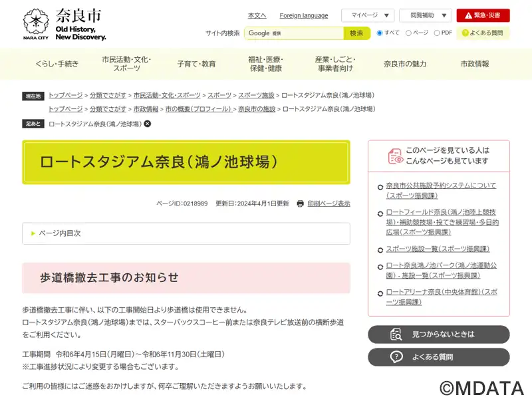
Task: Open スポーツ施設一覧(スポーツ振興課) link
Action: click(438, 249)
